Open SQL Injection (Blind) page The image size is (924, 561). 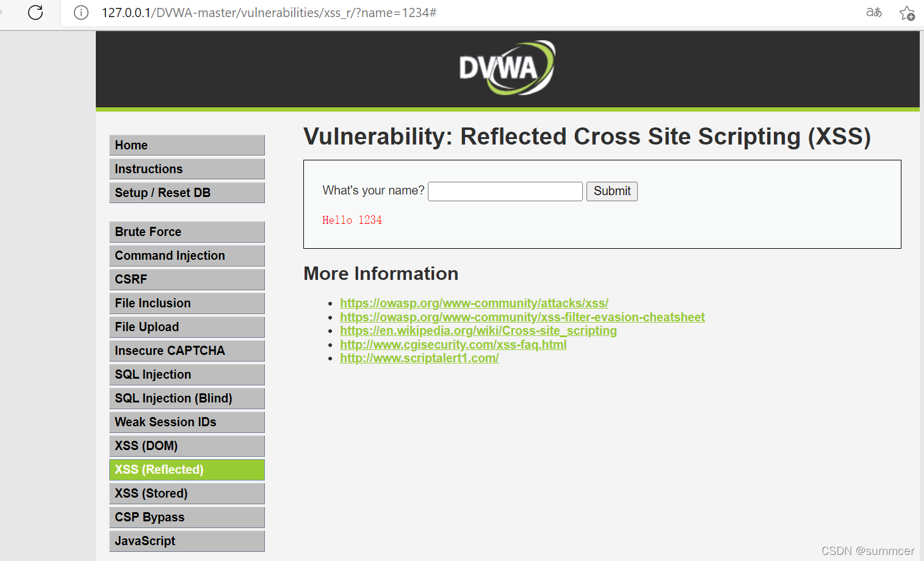point(187,398)
